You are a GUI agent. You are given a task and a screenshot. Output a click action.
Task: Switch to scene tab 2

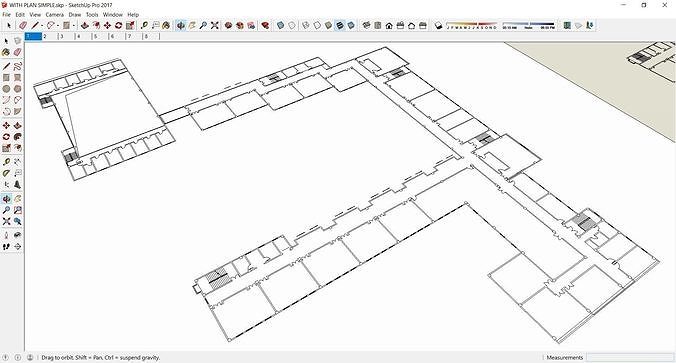pos(50,36)
